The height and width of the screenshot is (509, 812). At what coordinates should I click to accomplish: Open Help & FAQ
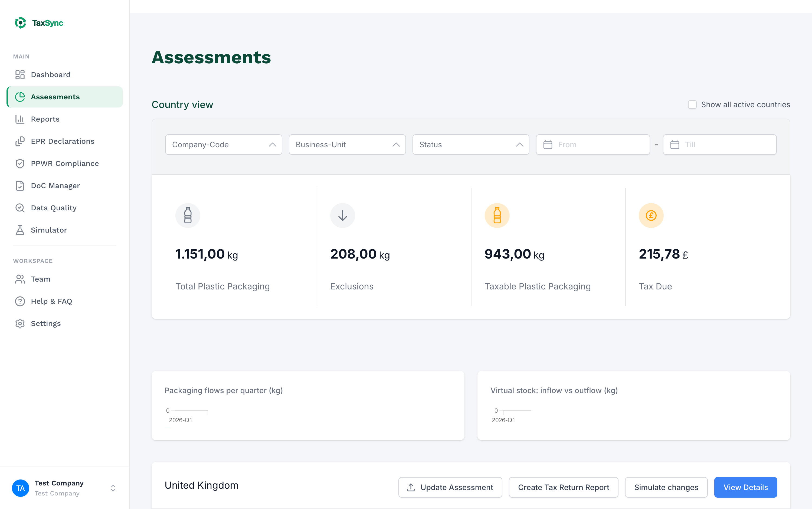point(65,301)
